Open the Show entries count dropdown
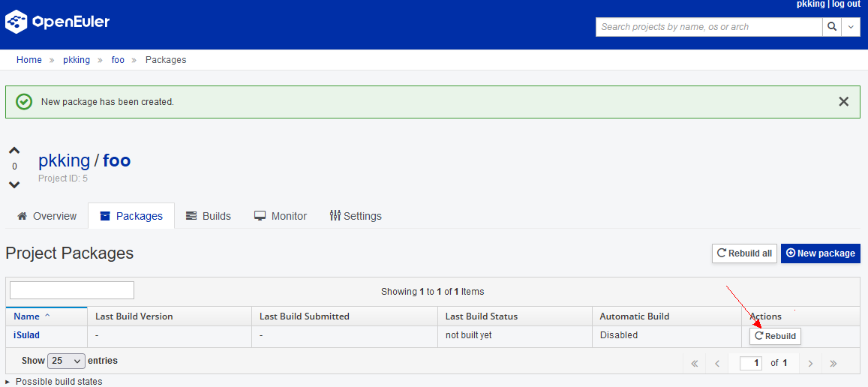Screen dimensions: 868x387 67,361
